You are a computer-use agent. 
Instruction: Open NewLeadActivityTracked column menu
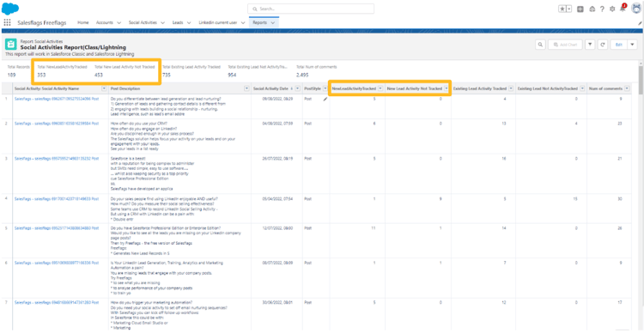point(380,88)
